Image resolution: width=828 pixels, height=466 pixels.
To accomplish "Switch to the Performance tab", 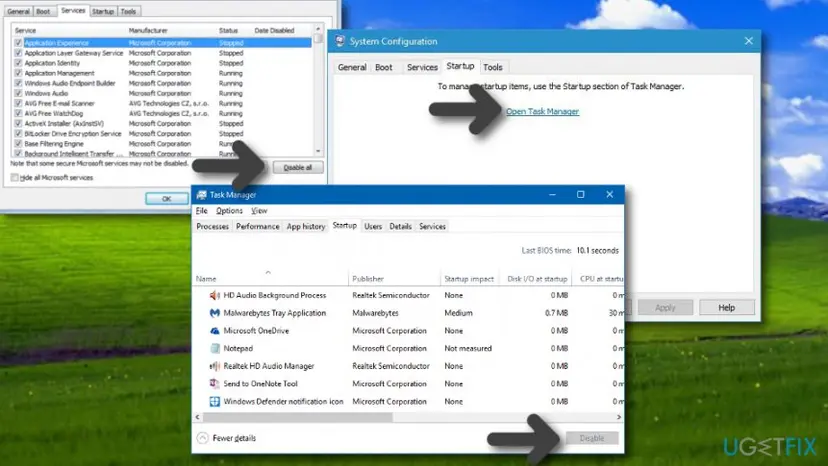I will tap(258, 226).
